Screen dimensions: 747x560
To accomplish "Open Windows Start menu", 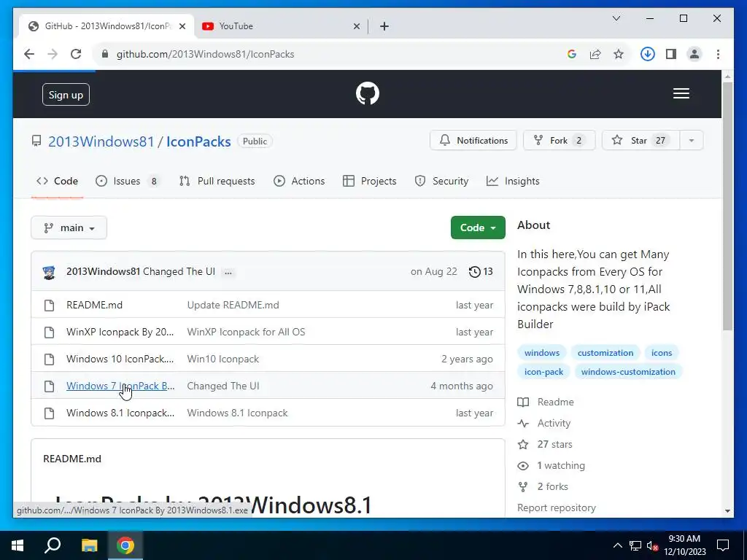I will (18, 545).
